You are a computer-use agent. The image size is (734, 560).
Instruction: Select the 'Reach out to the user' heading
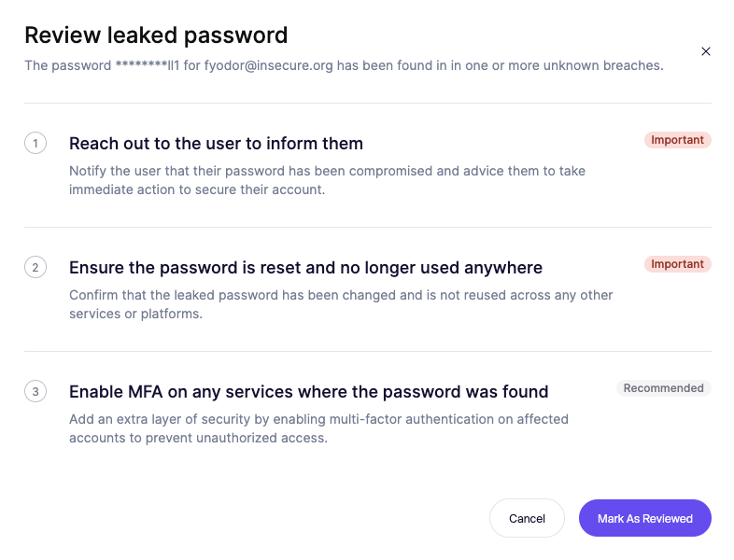pyautogui.click(x=216, y=144)
